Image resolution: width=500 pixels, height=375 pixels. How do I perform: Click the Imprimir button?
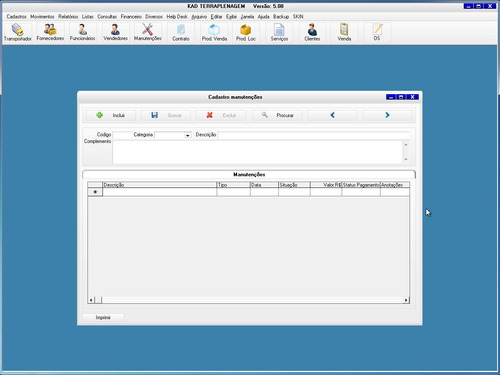click(x=103, y=317)
